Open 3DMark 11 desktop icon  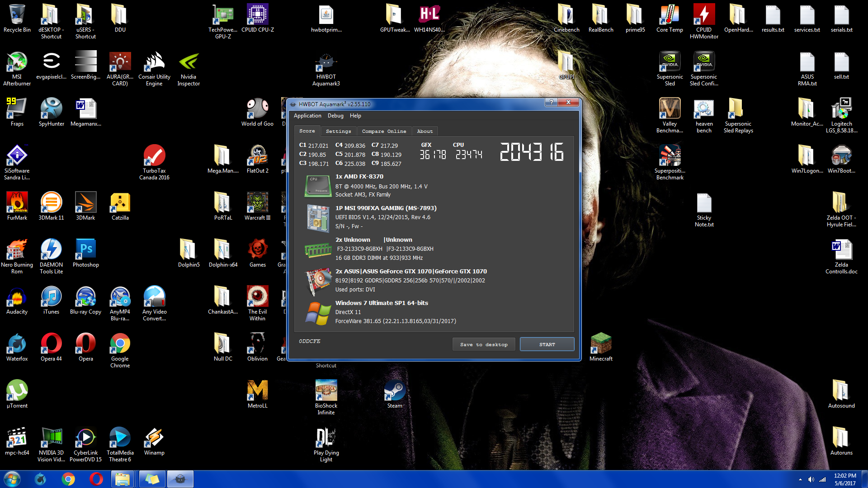click(x=51, y=206)
